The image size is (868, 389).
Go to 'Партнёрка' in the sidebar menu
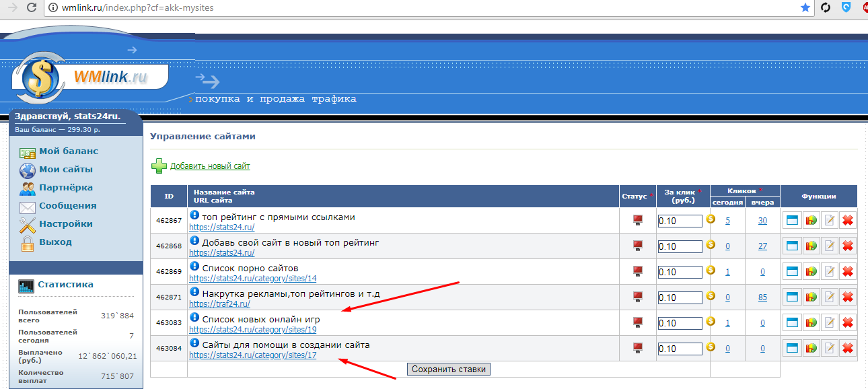pyautogui.click(x=65, y=188)
